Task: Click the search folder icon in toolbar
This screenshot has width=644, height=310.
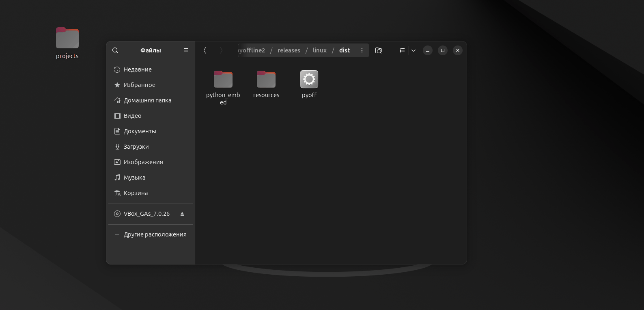Action: pyautogui.click(x=379, y=50)
